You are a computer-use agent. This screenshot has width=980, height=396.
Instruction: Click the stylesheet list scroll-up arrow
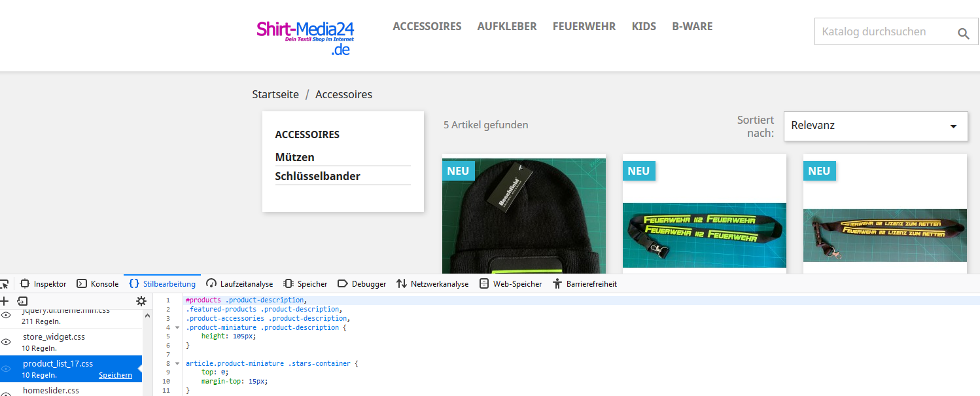pos(147,315)
